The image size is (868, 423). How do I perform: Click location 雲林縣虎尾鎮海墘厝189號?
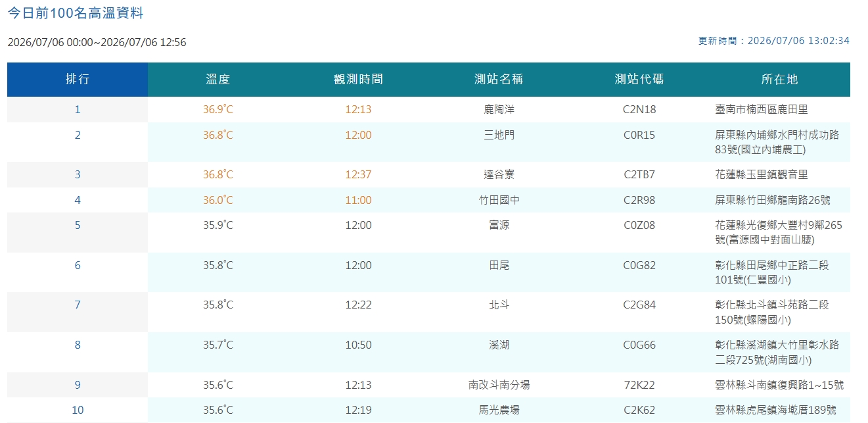[x=775, y=410]
